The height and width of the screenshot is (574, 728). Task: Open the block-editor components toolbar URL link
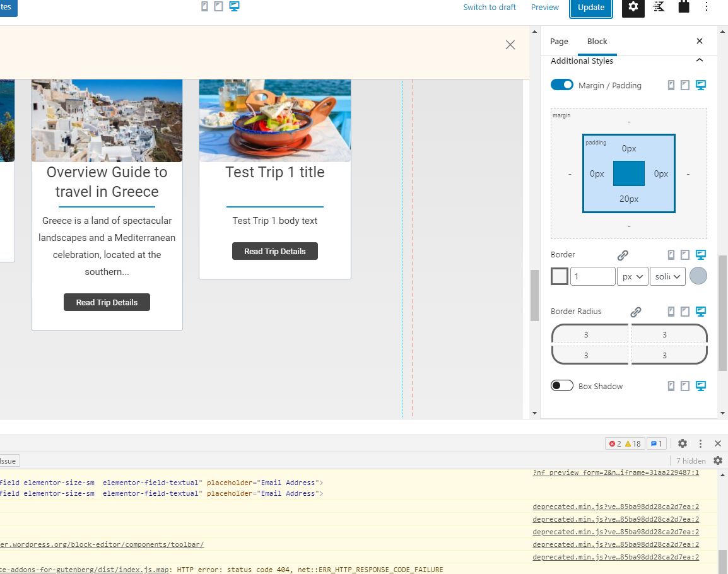pos(102,544)
